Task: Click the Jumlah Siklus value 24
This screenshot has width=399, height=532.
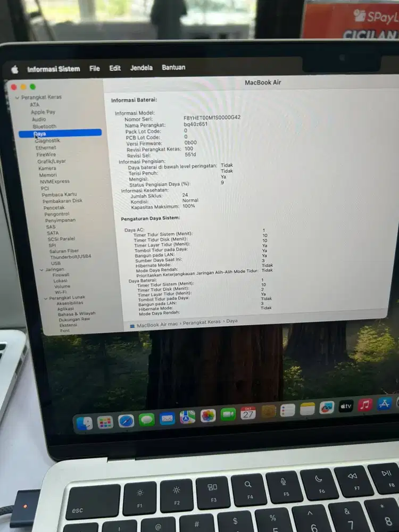Action: click(185, 195)
